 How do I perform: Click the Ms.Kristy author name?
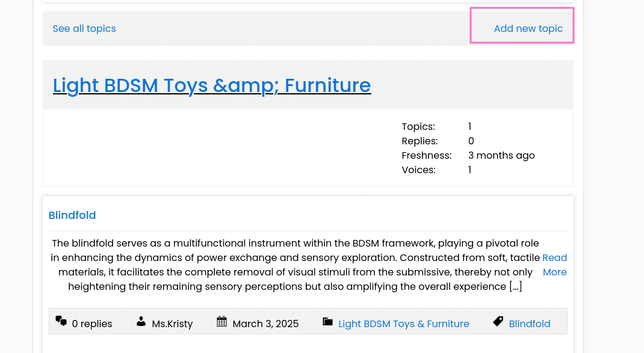[x=173, y=324]
